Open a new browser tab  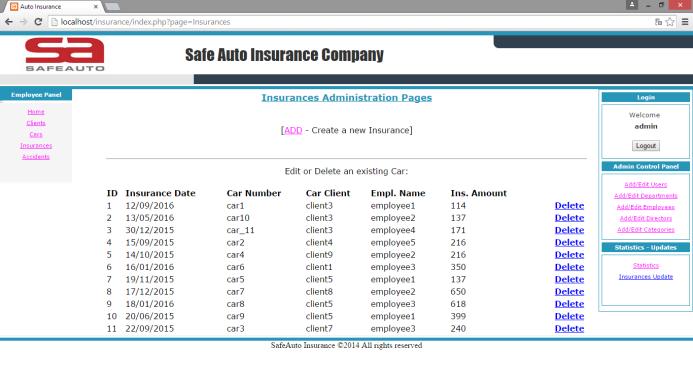tap(112, 7)
